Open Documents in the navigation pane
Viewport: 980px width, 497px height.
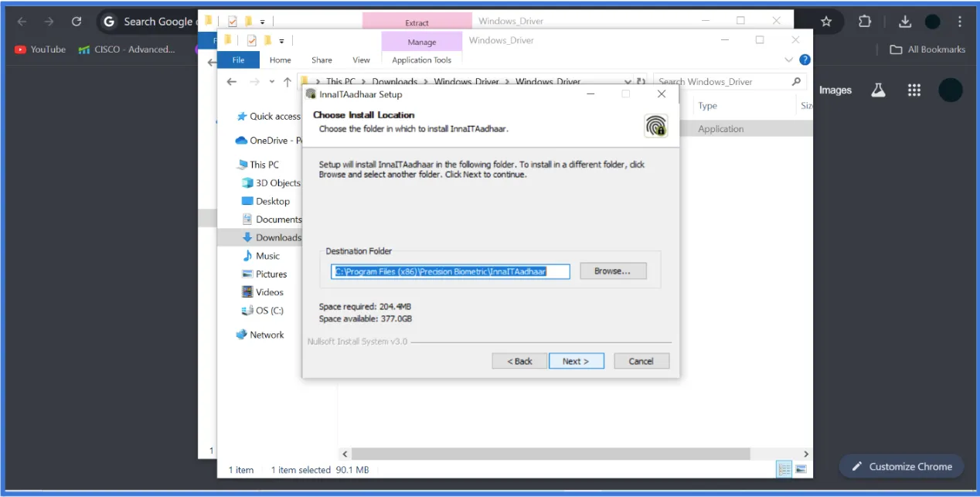[271, 220]
